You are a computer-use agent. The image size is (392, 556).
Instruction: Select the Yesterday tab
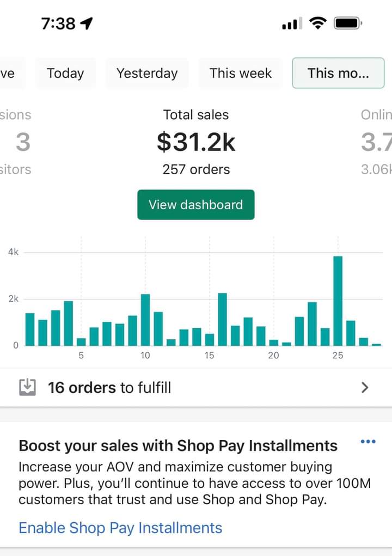click(x=147, y=73)
